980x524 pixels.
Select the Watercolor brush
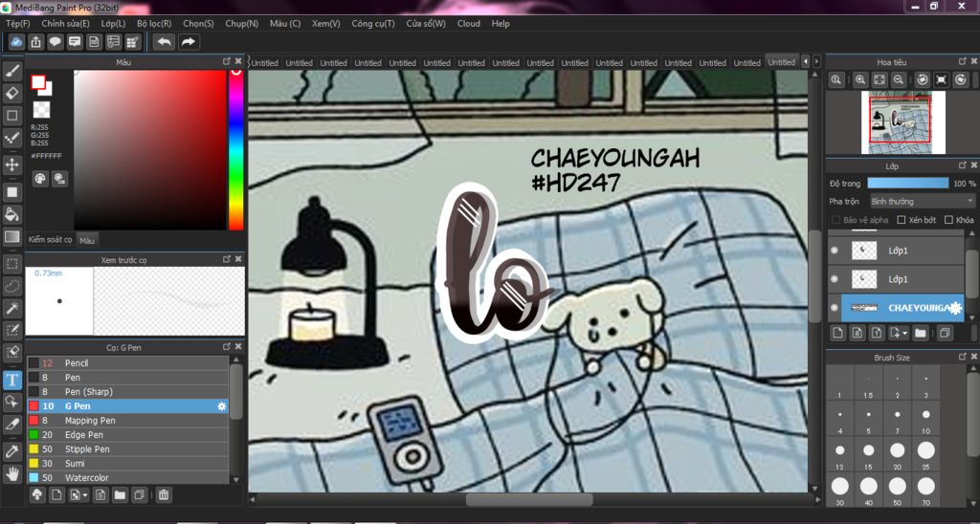(128, 478)
